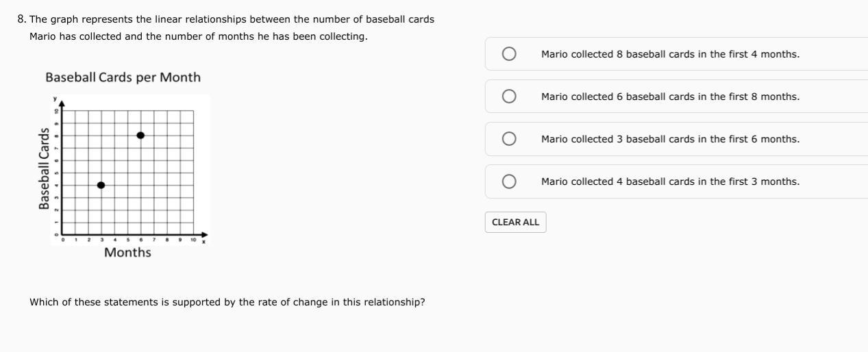Click the "Months" x-axis label
Image resolution: width=868 pixels, height=352 pixels.
127,253
